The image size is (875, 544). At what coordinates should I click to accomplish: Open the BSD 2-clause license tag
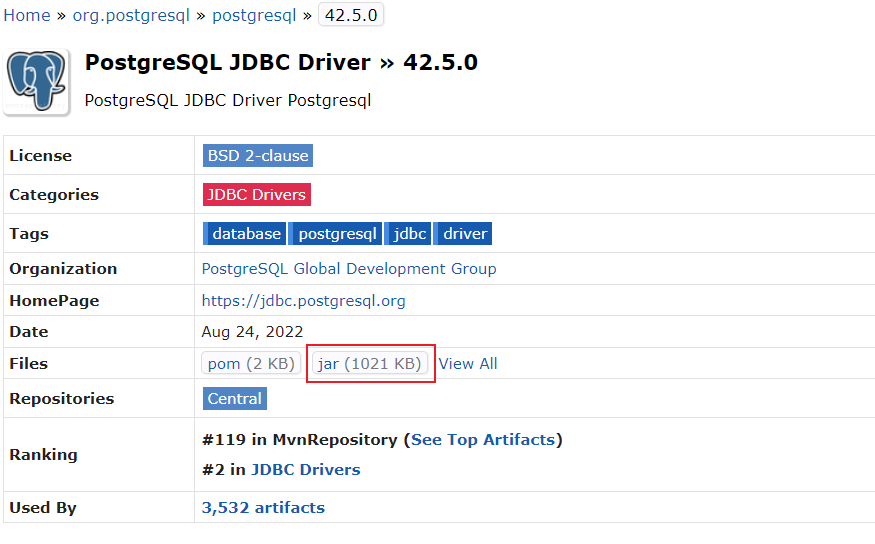point(258,156)
